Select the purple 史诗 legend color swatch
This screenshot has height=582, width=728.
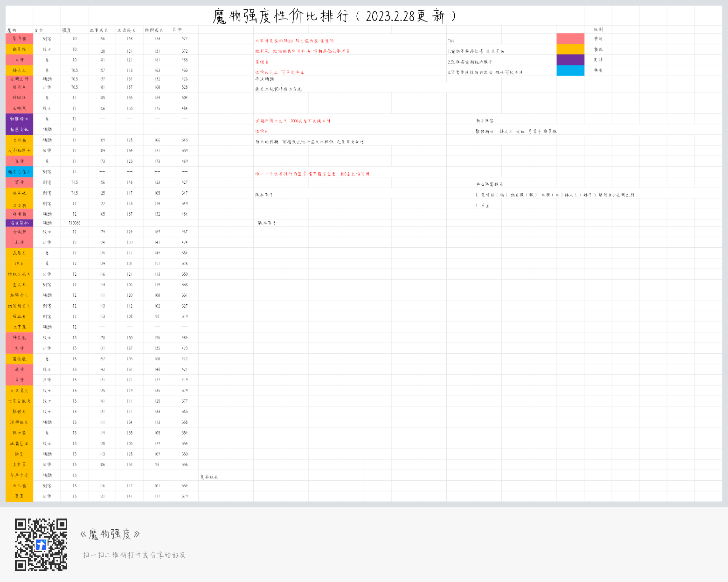[x=570, y=60]
